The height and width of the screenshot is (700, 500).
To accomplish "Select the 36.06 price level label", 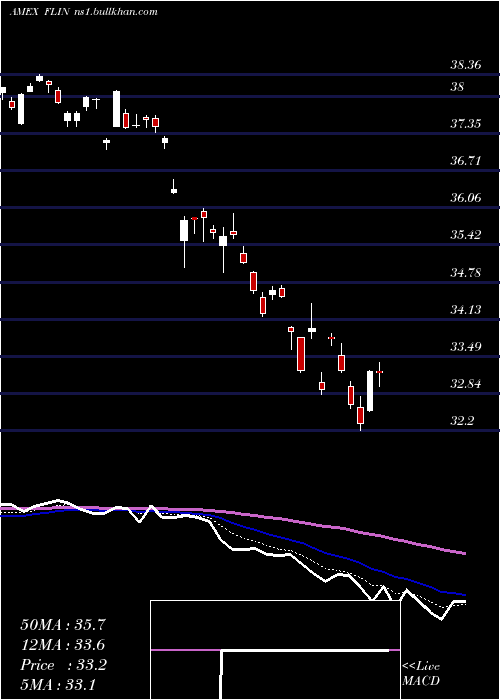I will point(466,198).
